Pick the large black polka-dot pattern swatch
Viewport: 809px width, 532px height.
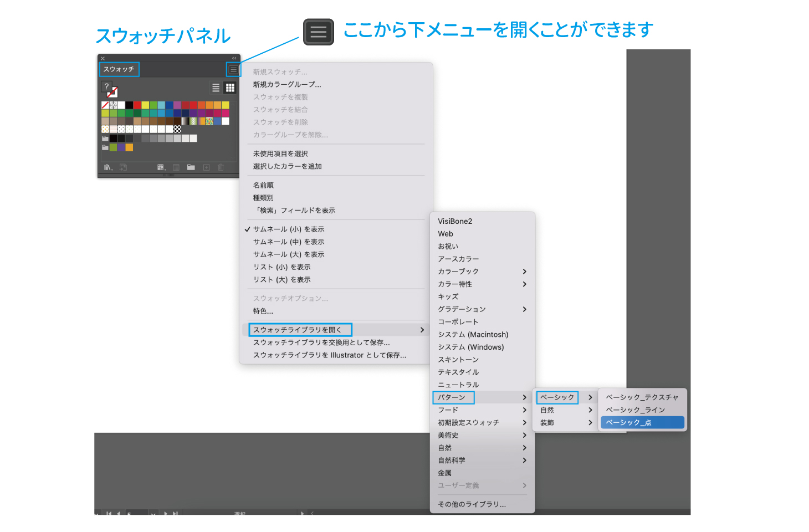pos(177,129)
